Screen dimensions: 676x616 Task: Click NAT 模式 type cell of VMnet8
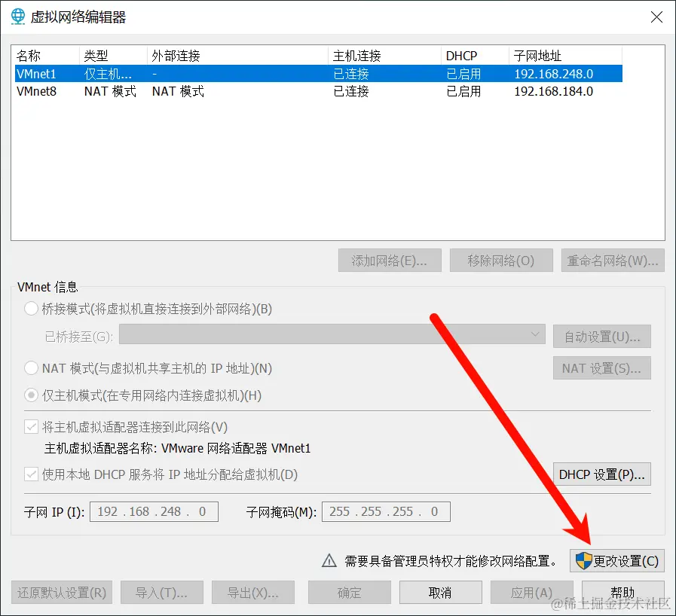coord(110,91)
